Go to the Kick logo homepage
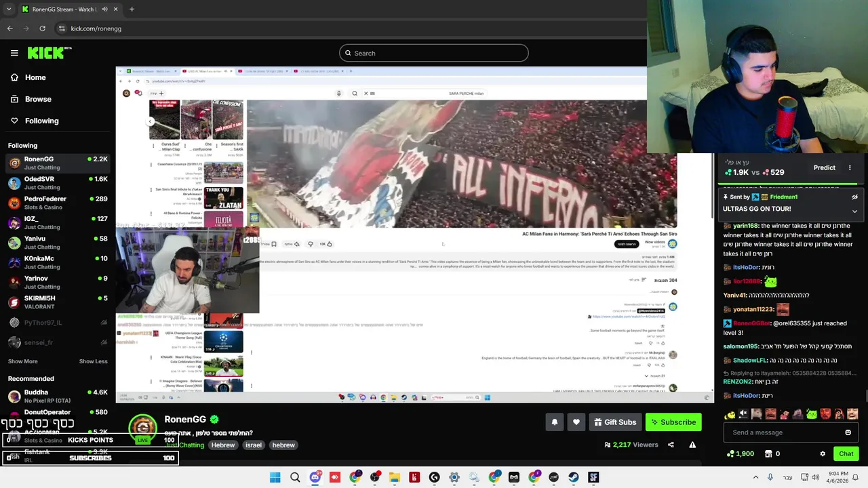The width and height of the screenshot is (868, 488). [50, 53]
